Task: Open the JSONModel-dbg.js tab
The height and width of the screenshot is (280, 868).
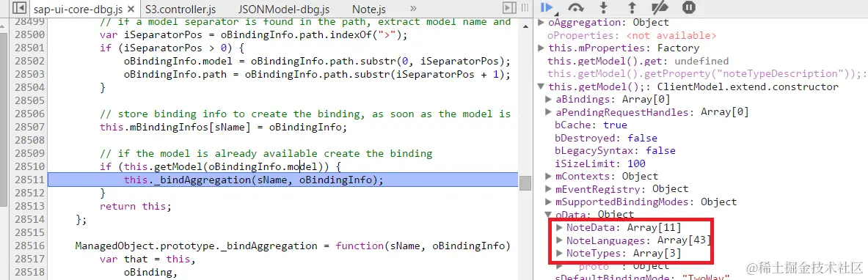Action: point(284,10)
